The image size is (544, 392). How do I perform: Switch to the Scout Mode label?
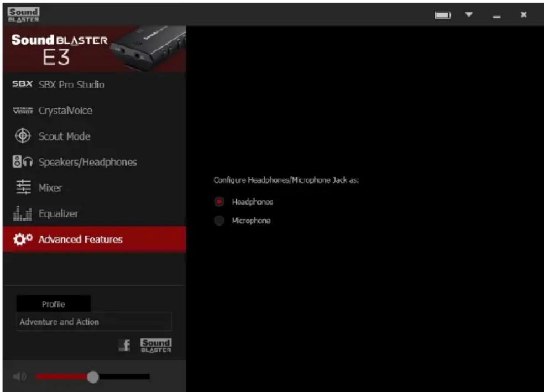pyautogui.click(x=65, y=136)
